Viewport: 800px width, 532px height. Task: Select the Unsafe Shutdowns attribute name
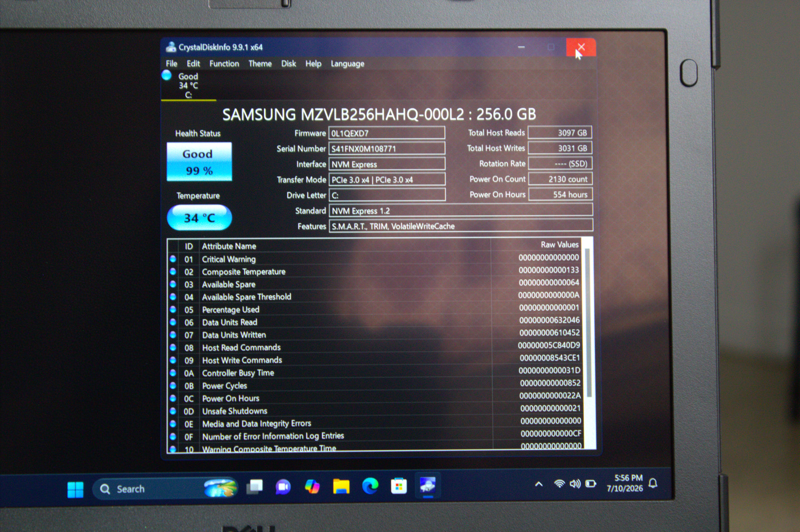(x=234, y=411)
